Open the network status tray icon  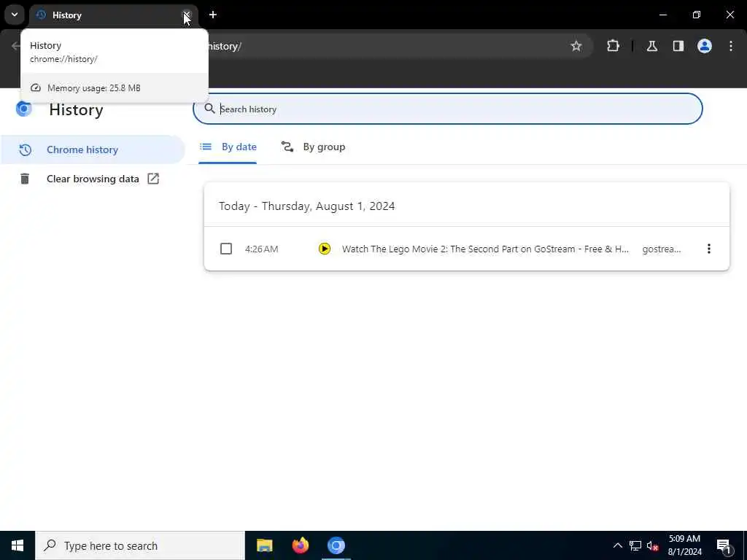click(635, 545)
